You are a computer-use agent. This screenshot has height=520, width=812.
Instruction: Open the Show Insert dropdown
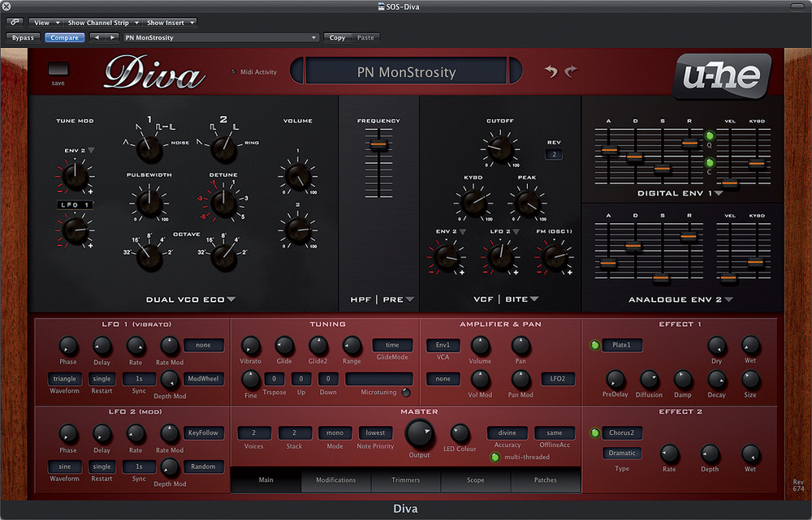point(170,22)
